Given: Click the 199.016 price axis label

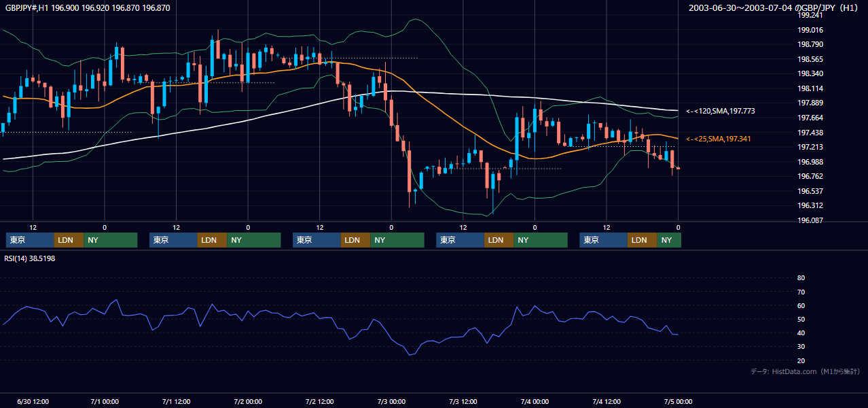Looking at the screenshot, I should click(810, 30).
